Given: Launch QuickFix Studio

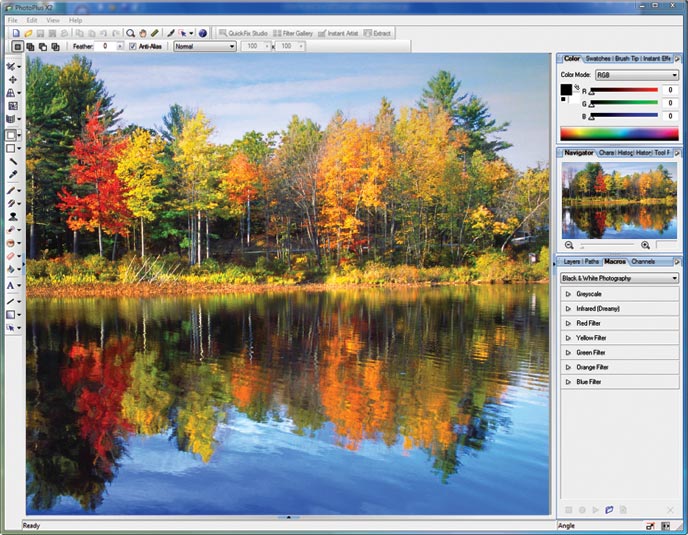Looking at the screenshot, I should point(243,33).
